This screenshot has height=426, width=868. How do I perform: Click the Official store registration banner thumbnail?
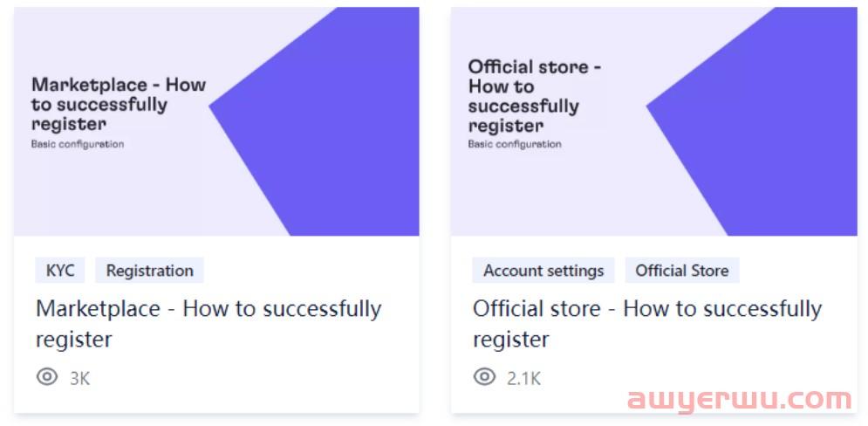[653, 121]
